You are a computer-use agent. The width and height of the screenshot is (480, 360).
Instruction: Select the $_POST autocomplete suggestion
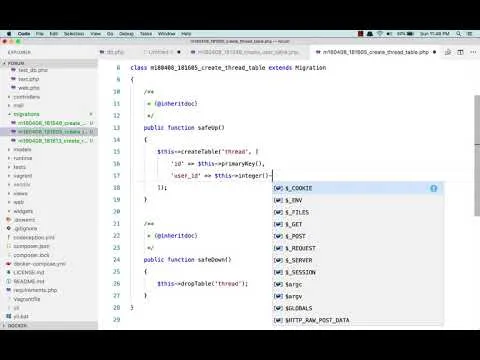[358, 236]
